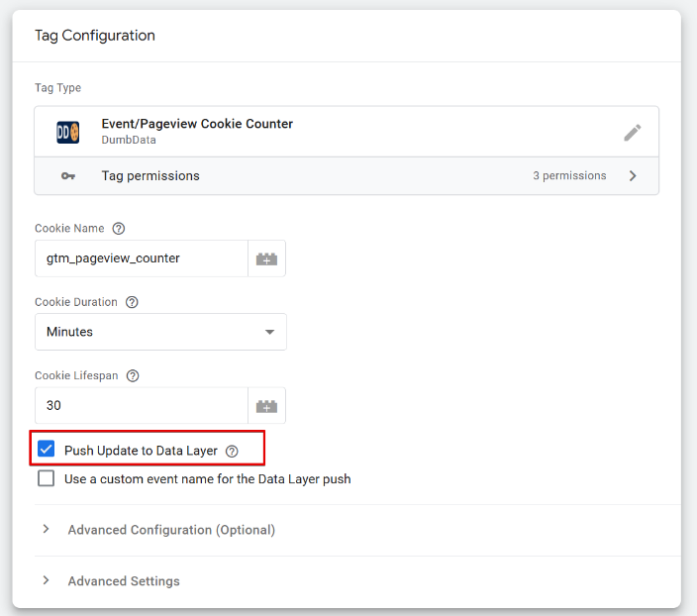Show help for Cookie Name

(x=119, y=229)
